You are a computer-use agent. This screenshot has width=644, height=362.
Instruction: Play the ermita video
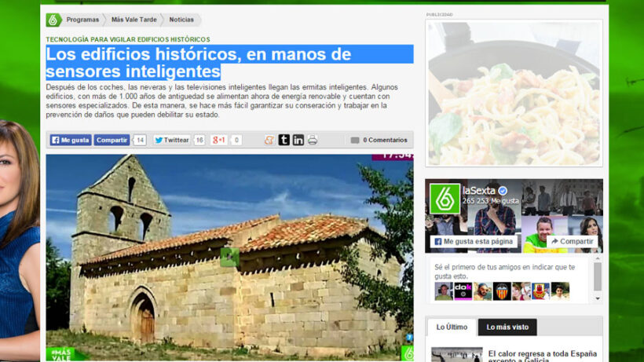pyautogui.click(x=229, y=258)
